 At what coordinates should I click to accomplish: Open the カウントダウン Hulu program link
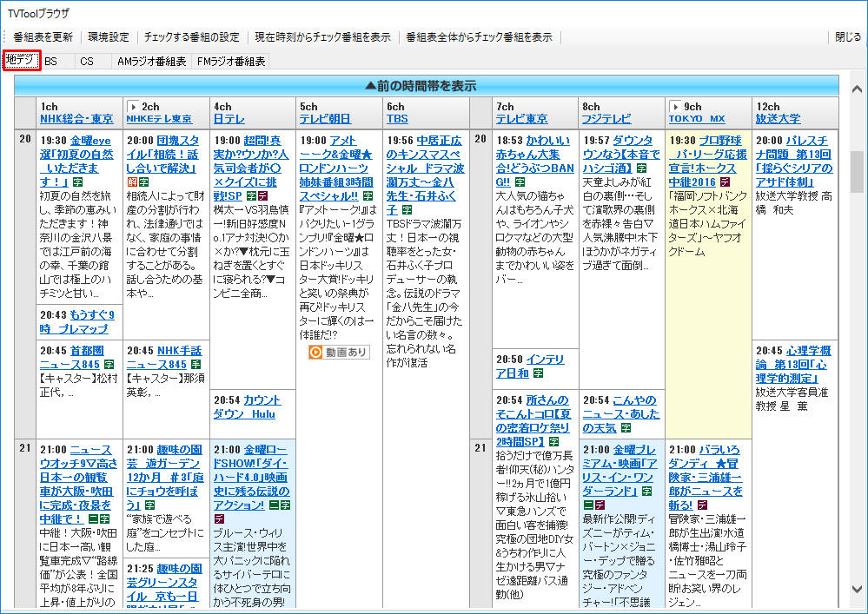(247, 407)
